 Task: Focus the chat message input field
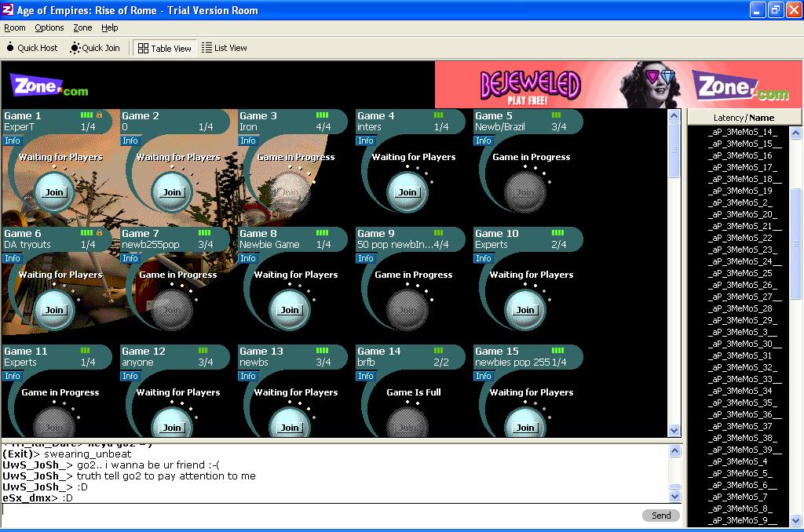320,516
